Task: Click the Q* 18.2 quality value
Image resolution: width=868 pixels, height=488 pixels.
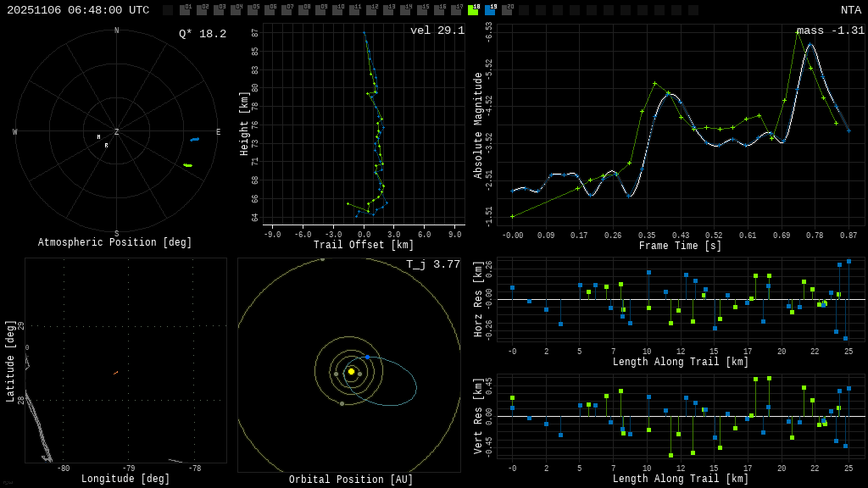Action: point(203,34)
